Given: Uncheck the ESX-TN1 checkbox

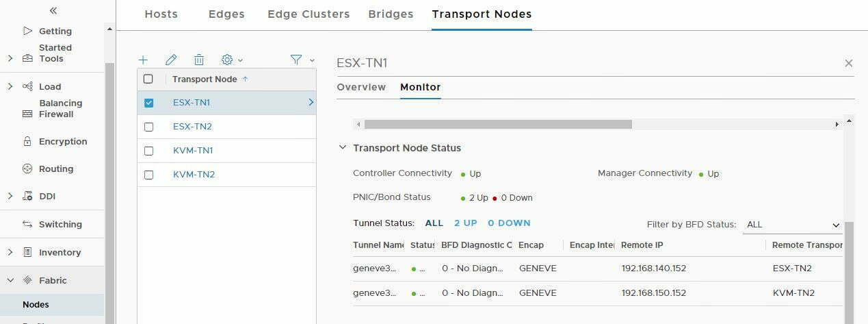Looking at the screenshot, I should [148, 103].
